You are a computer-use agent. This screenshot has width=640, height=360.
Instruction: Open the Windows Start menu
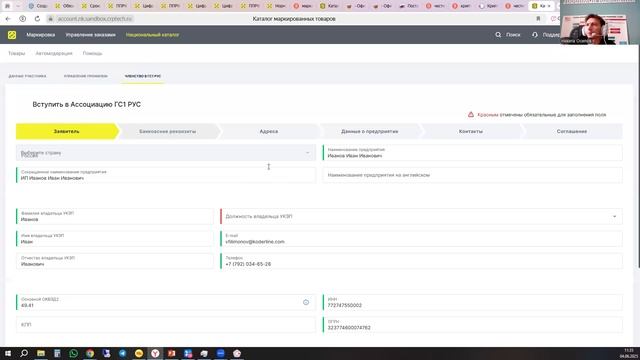pos(8,353)
